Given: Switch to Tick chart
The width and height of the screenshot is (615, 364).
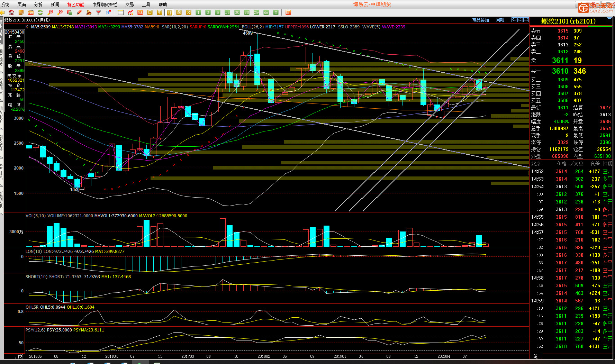Looking at the screenshot, I should pyautogui.click(x=140, y=12).
